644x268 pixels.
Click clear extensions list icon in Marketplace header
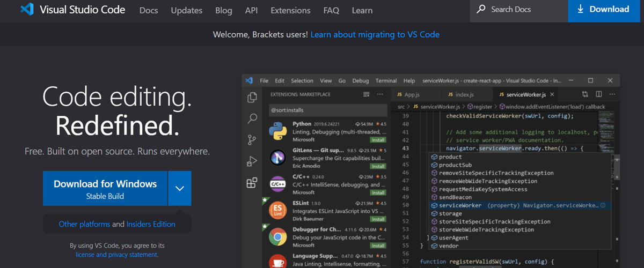point(367,94)
